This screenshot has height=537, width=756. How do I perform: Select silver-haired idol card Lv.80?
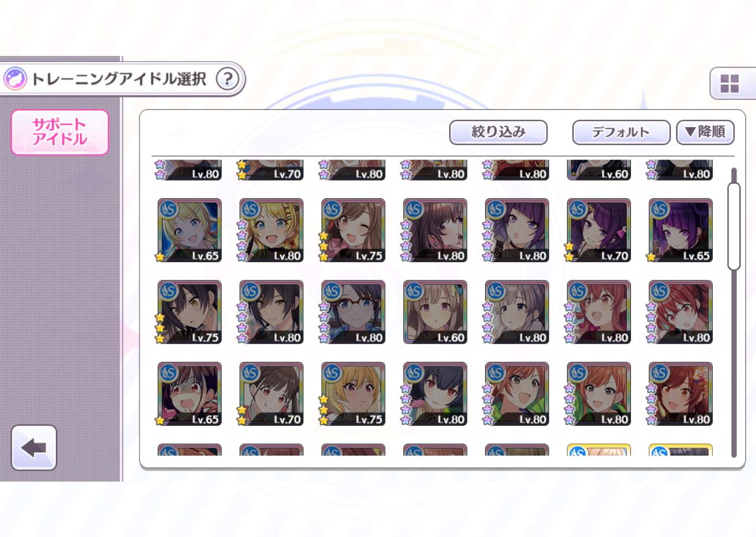click(517, 312)
